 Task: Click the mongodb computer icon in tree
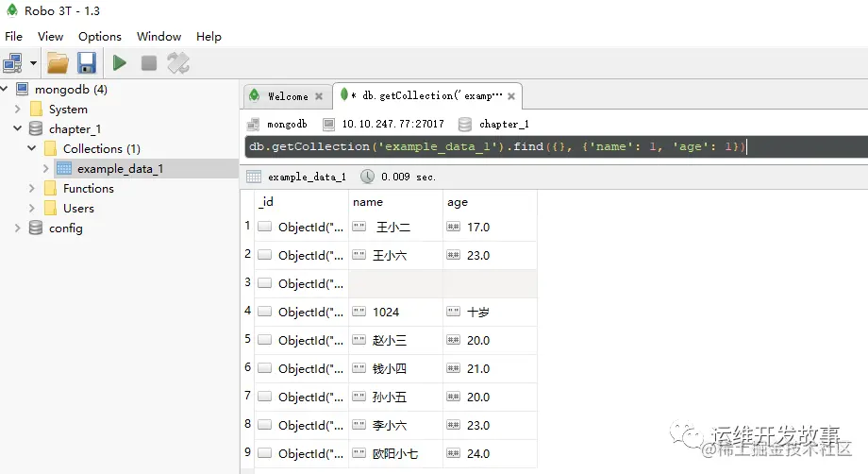coord(22,89)
